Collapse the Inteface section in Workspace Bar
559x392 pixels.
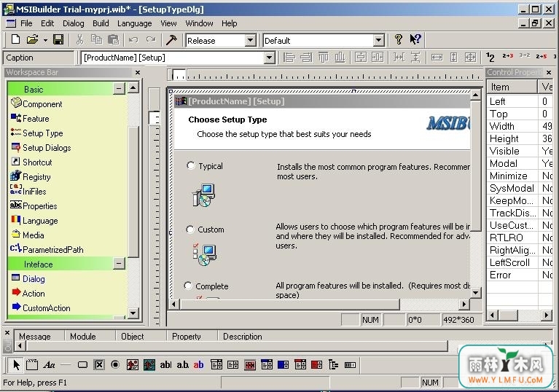[x=119, y=264]
